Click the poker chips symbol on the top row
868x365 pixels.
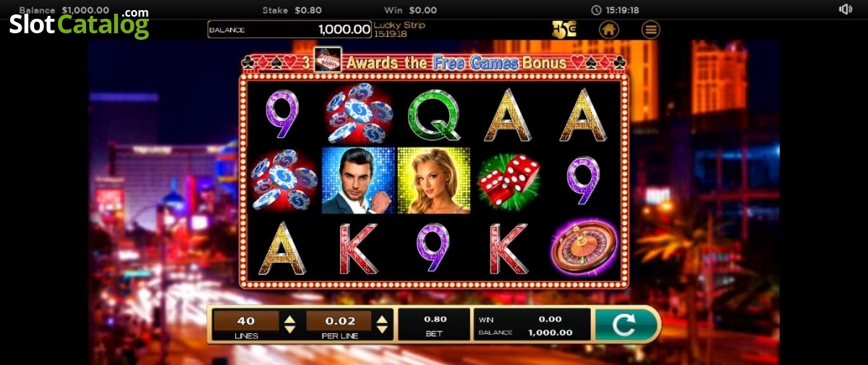coord(358,113)
